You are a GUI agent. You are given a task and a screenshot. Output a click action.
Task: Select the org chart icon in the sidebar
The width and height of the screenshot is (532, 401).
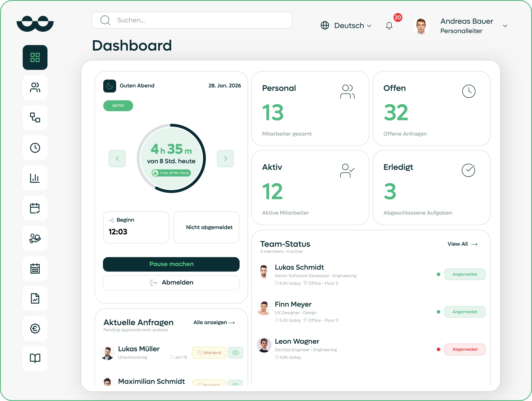(35, 118)
